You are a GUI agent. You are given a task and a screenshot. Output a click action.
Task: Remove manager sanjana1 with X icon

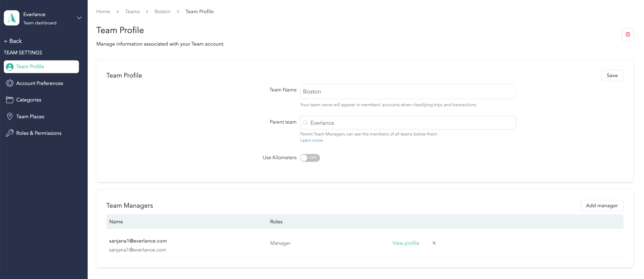pos(434,243)
